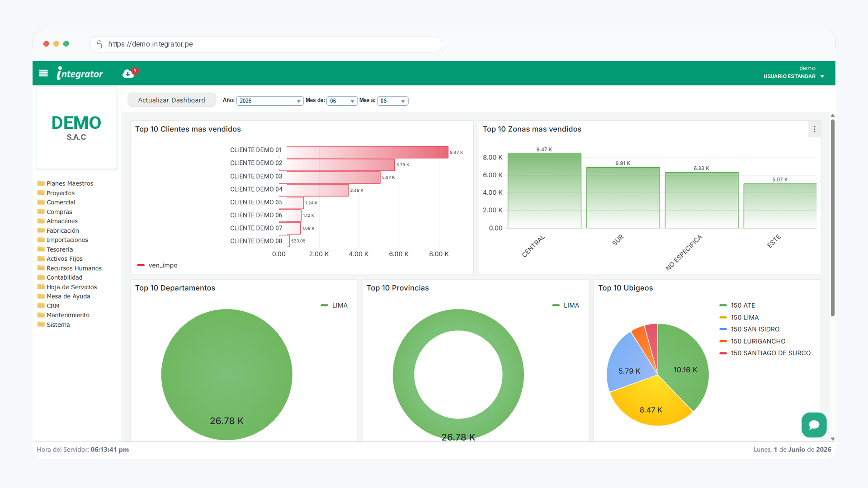
Task: Open the Mes de dropdown
Action: pyautogui.click(x=342, y=101)
